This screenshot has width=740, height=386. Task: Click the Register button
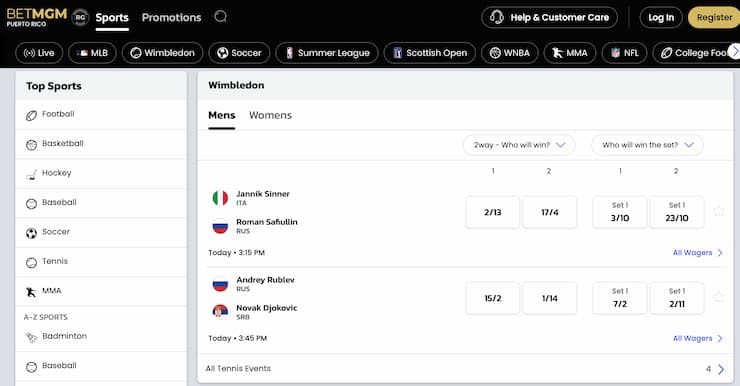[x=714, y=17]
